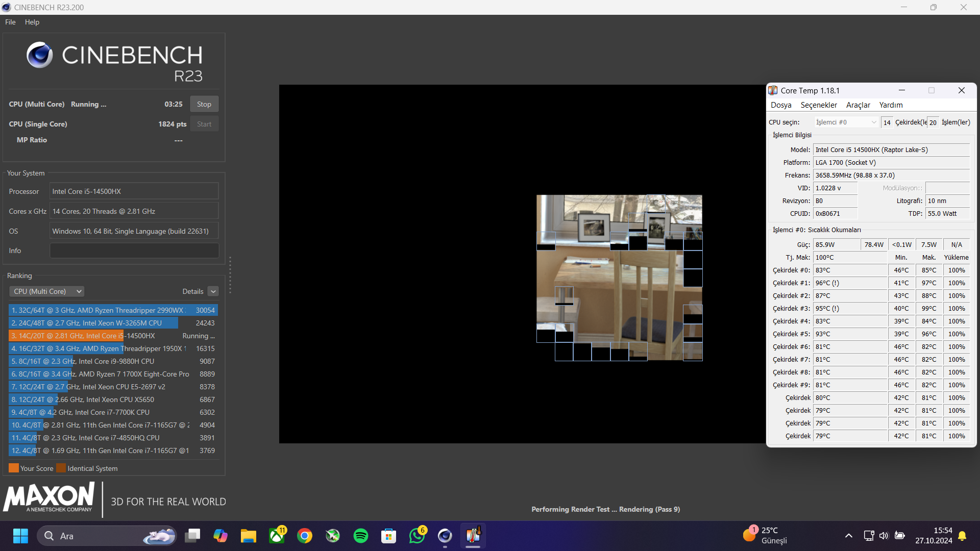This screenshot has height=551, width=980.
Task: Click the Spotify icon in the taskbar
Action: pyautogui.click(x=361, y=536)
